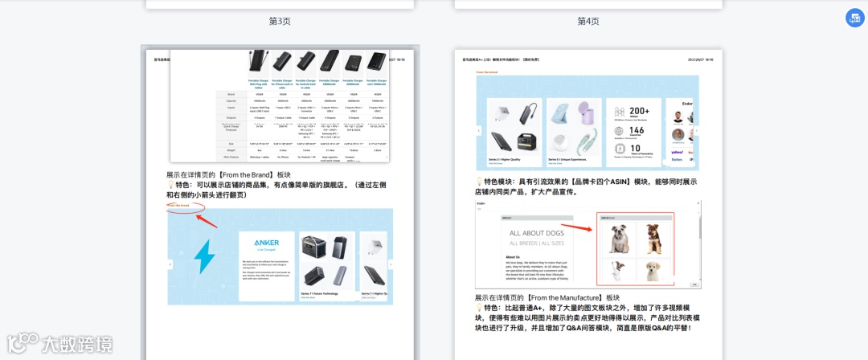The height and width of the screenshot is (360, 868).
Task: Click the Series 5 Unique Experiences card
Action: pyautogui.click(x=574, y=133)
